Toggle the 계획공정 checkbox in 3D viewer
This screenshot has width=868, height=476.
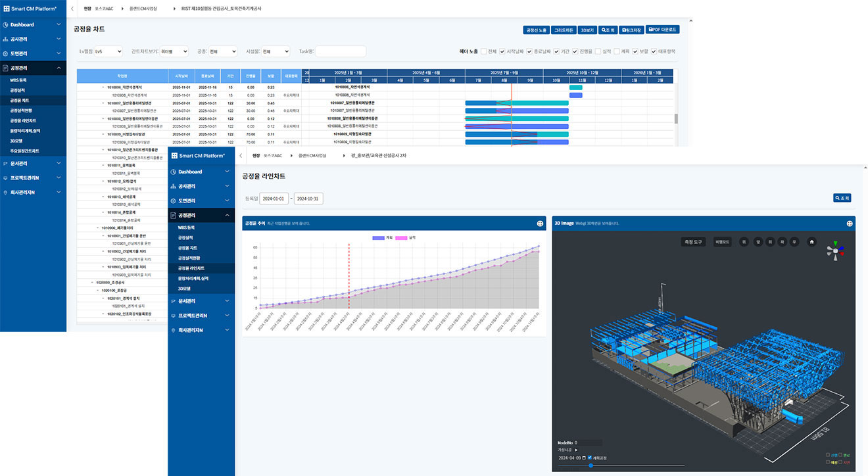click(590, 458)
